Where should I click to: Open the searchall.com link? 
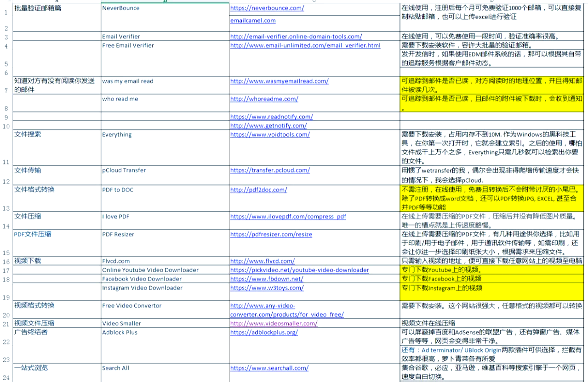point(269,368)
